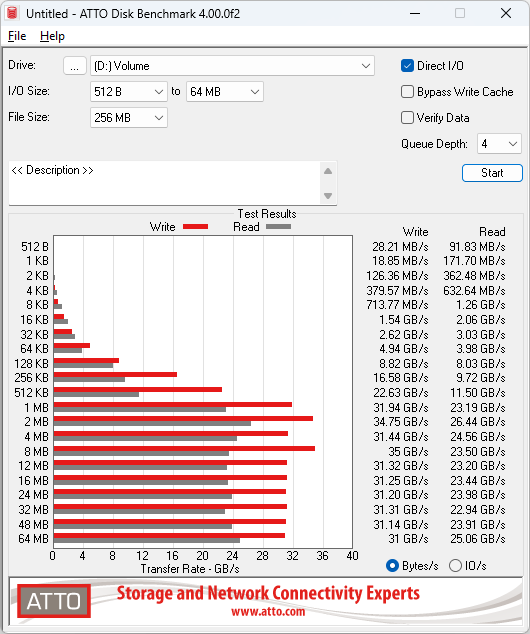This screenshot has height=634, width=530.
Task: Click the 35 GB/s write value for 8 MB
Action: [408, 451]
